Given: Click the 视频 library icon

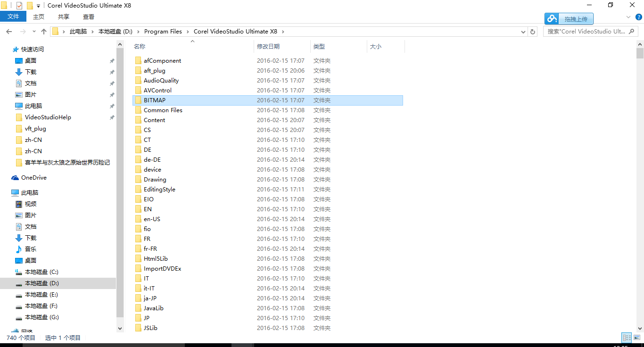Looking at the screenshot, I should 19,204.
